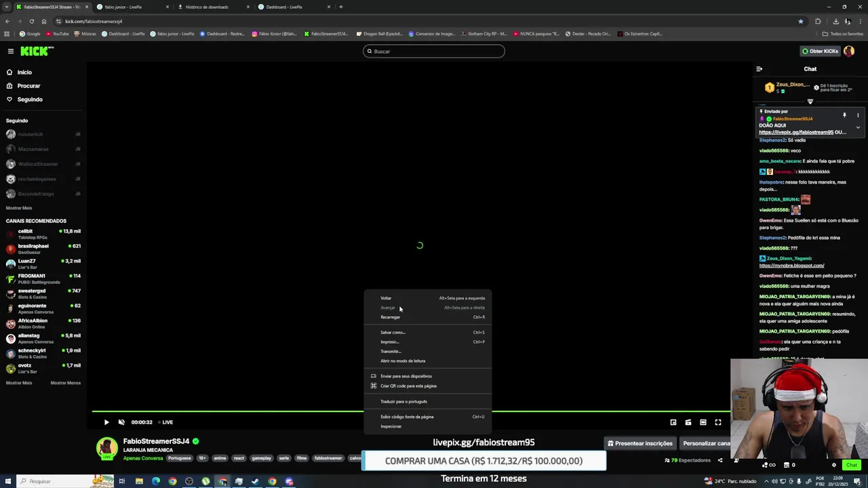
Task: Open the livepix.gg/fabiostream95 pinned link
Action: point(796,132)
